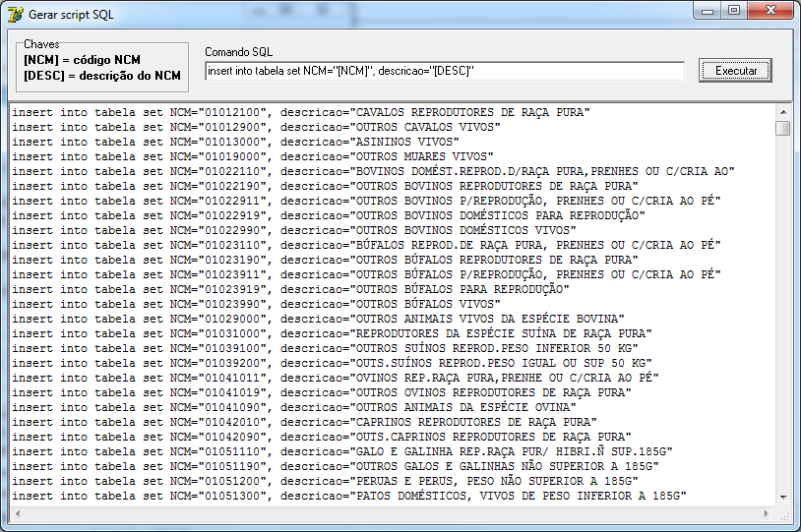801x532 pixels.
Task: Click line 'PERUAS E PERUS, PESO NÃO SUPERIOR A 185G'
Action: pos(325,483)
